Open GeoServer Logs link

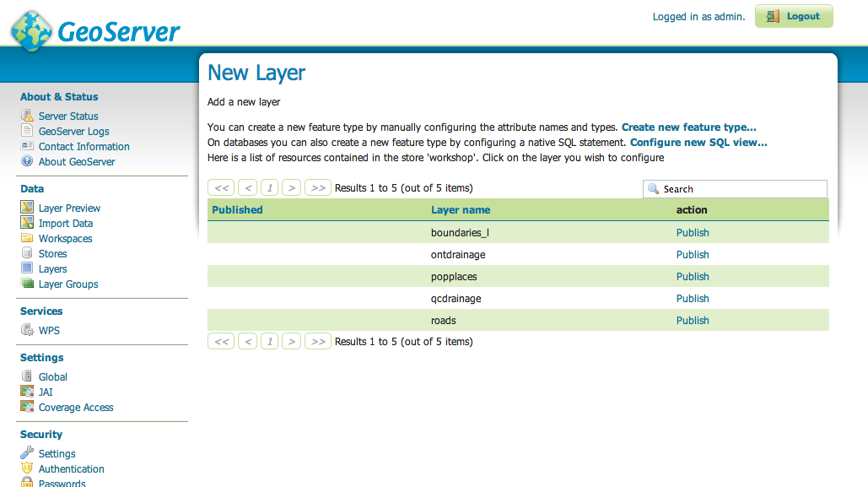pyautogui.click(x=73, y=132)
